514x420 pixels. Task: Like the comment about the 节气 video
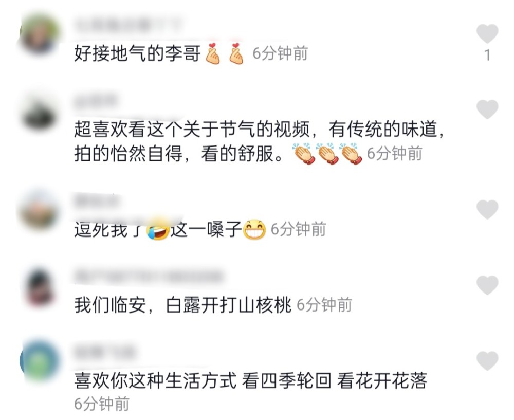[x=487, y=109]
